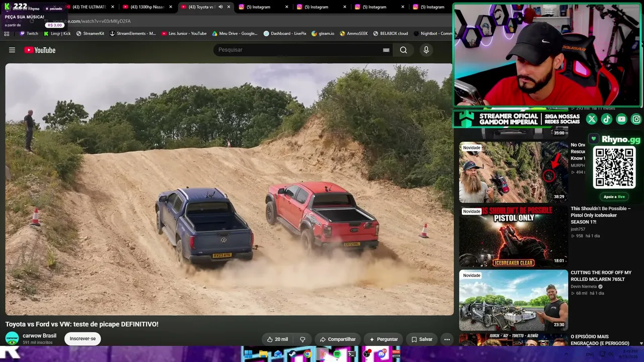Open O EPISÓDIO MAIS ENGRAÇADO video title
The width and height of the screenshot is (644, 362).
600,340
